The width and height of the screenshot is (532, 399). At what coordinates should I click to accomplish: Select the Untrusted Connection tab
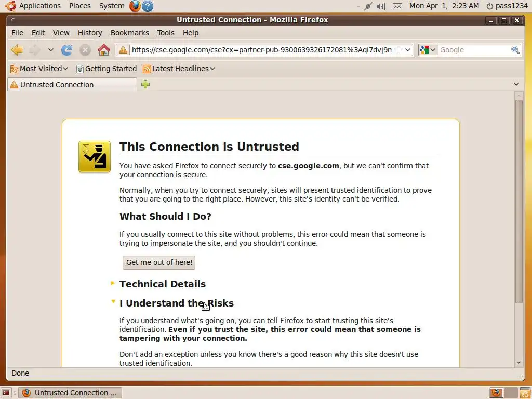(x=72, y=85)
